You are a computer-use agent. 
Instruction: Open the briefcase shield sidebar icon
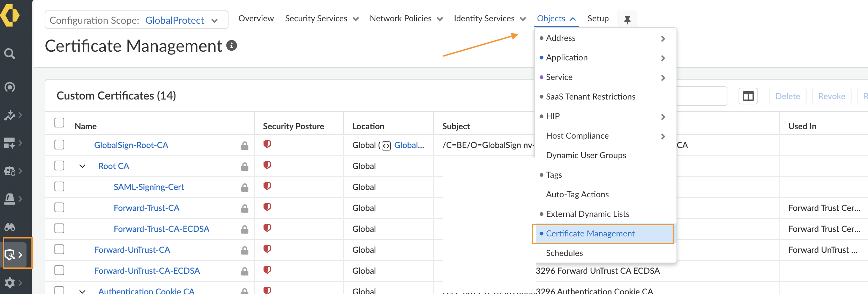(10, 171)
